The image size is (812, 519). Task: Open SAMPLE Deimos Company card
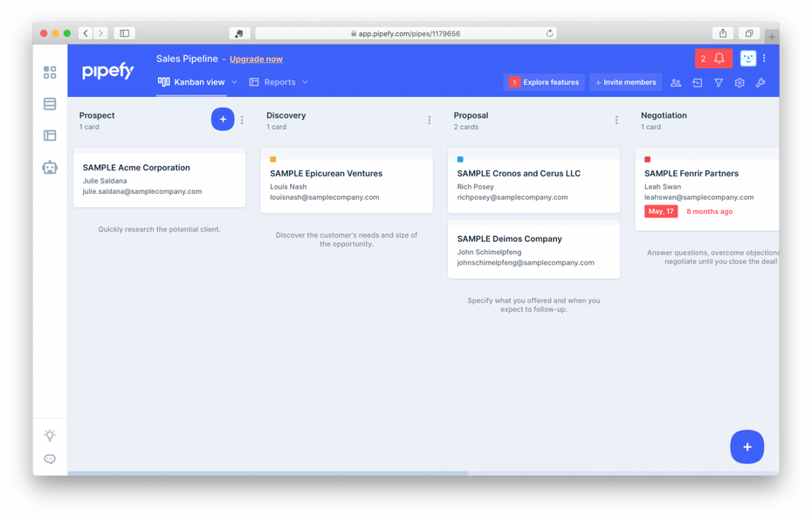coord(533,249)
